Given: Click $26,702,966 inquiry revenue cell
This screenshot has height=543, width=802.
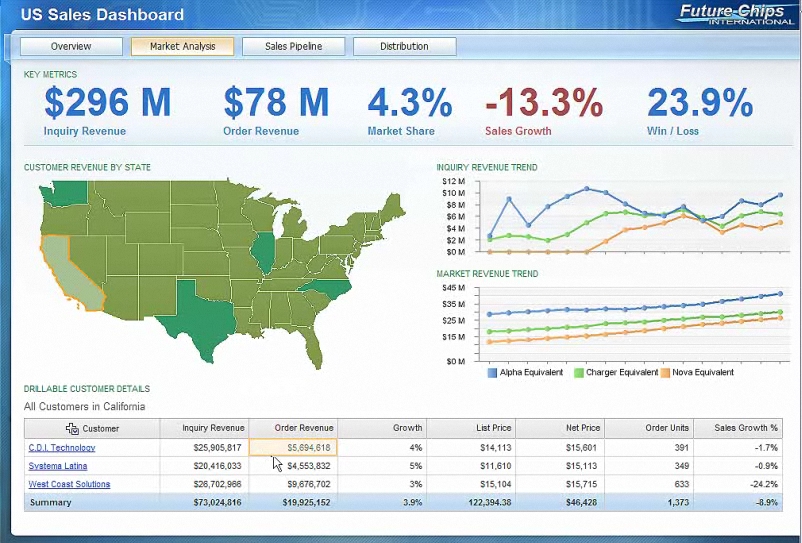Looking at the screenshot, I should (x=204, y=484).
